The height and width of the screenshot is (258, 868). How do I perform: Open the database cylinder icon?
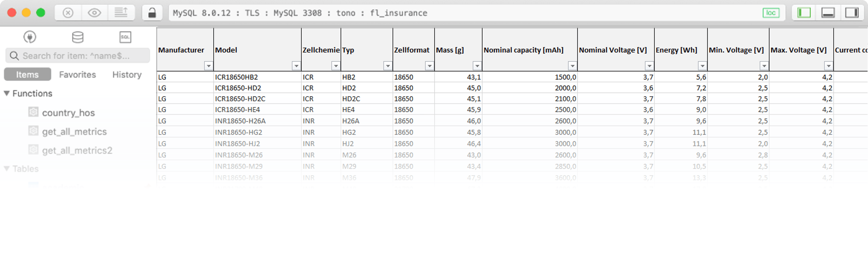point(78,37)
